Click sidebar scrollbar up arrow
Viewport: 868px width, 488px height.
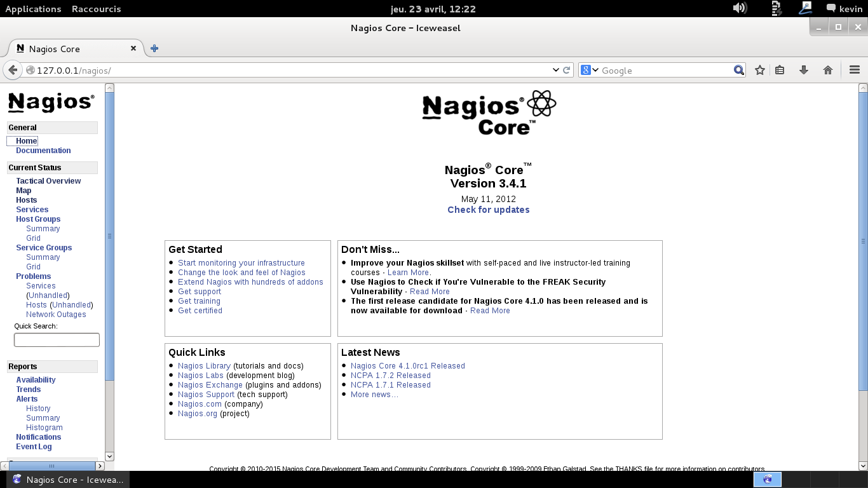[109, 88]
